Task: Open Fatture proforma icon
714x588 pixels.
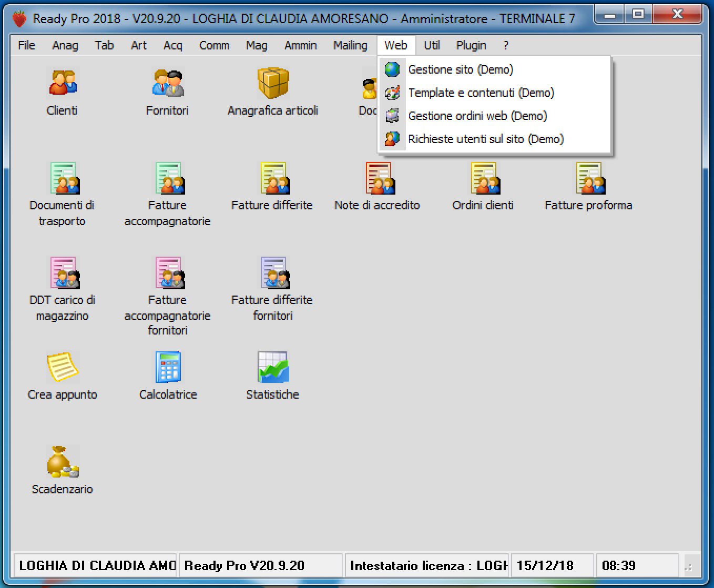Action: tap(589, 178)
